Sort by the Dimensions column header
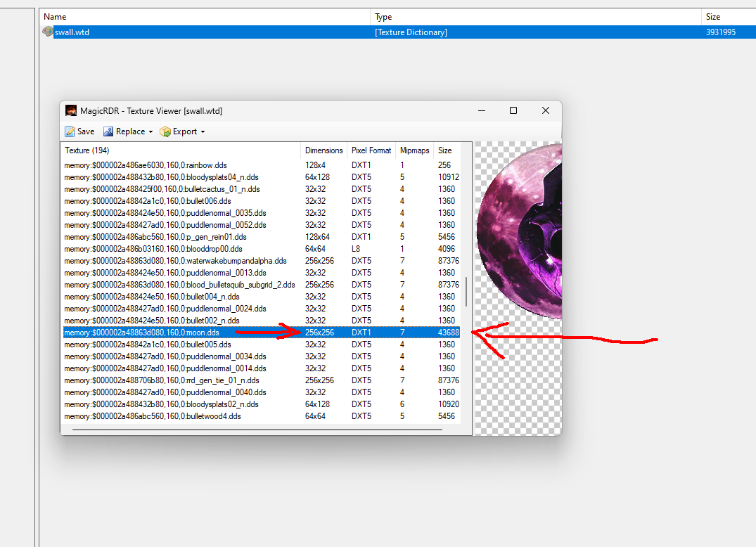 tap(323, 150)
